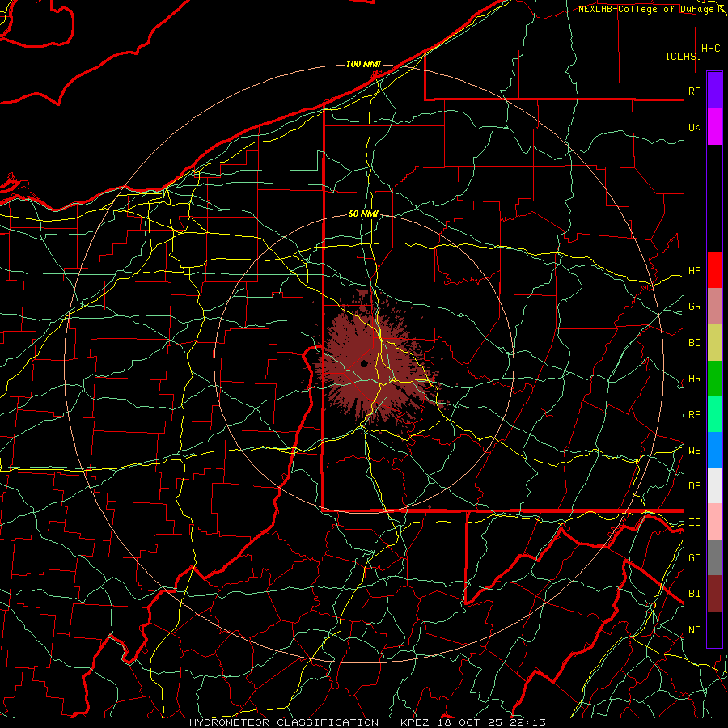Screen dimensions: 728x728
Task: Click the 'ND' legend label
Action: point(694,630)
